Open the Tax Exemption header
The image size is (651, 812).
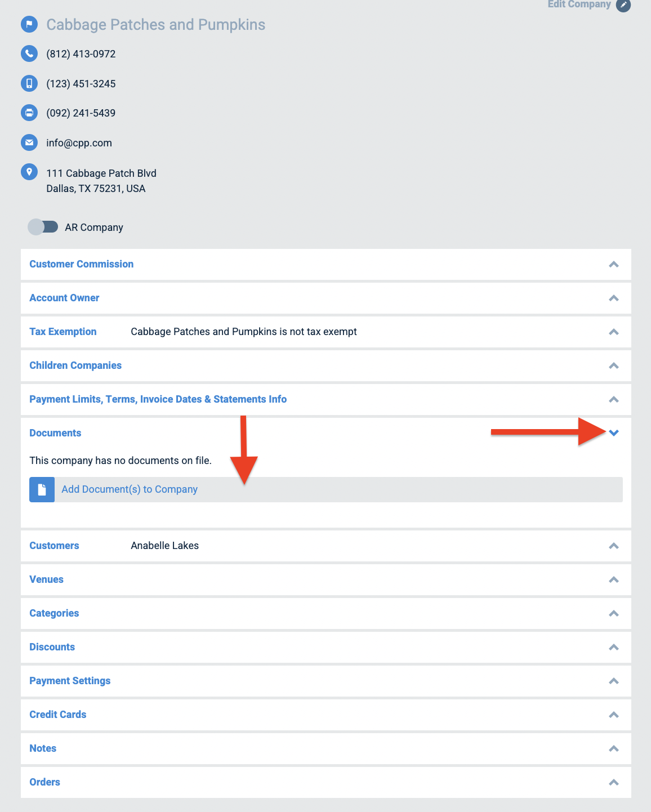tap(63, 332)
